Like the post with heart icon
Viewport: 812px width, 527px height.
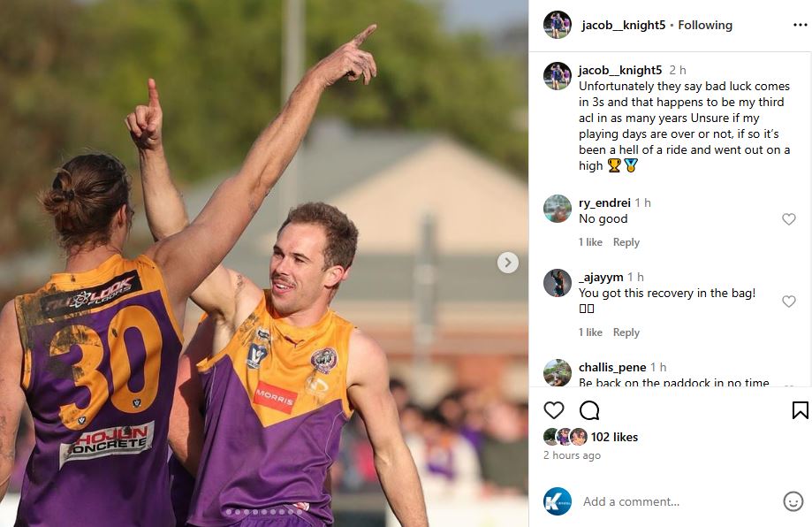(554, 410)
